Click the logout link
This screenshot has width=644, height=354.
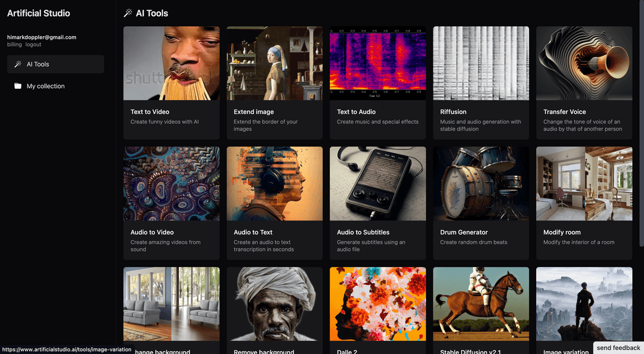coord(33,45)
